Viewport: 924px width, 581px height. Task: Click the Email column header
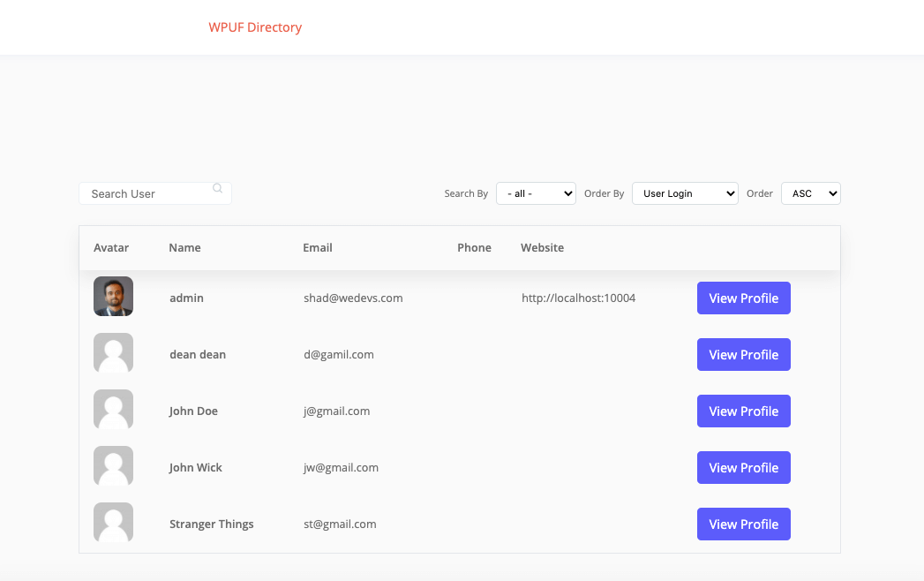coord(318,248)
